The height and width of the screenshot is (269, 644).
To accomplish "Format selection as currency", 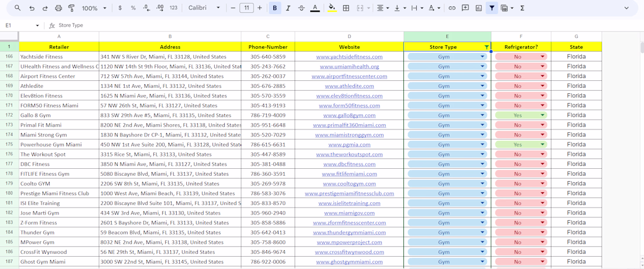I will tap(119, 8).
